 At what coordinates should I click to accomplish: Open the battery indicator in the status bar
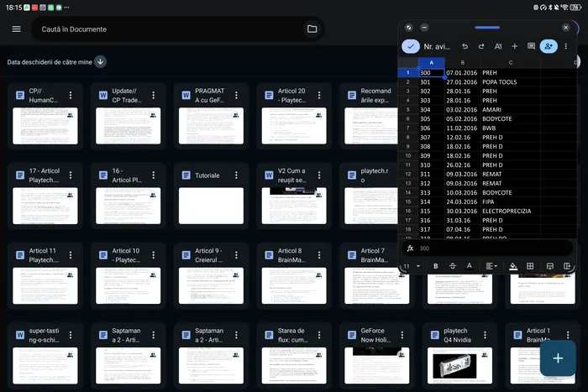[x=575, y=7]
